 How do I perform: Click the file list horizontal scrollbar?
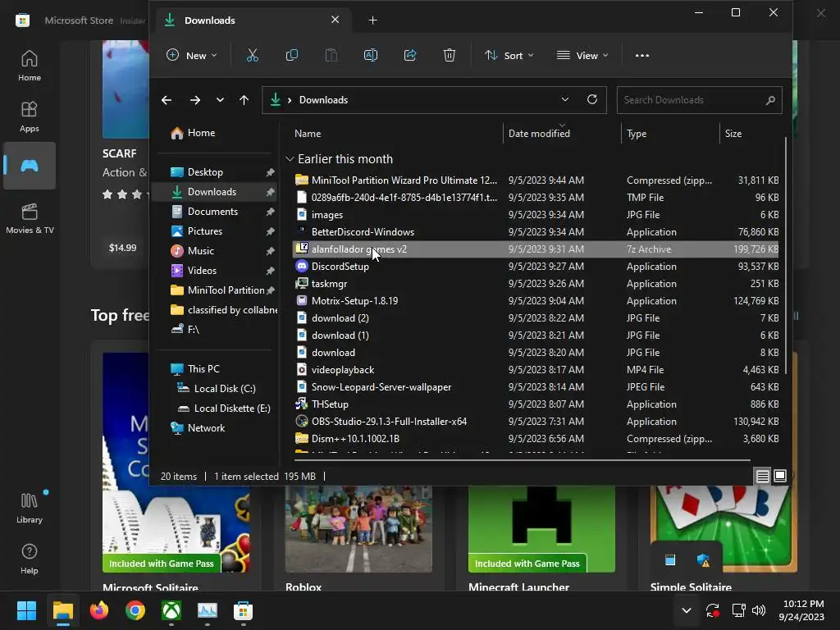[523, 459]
